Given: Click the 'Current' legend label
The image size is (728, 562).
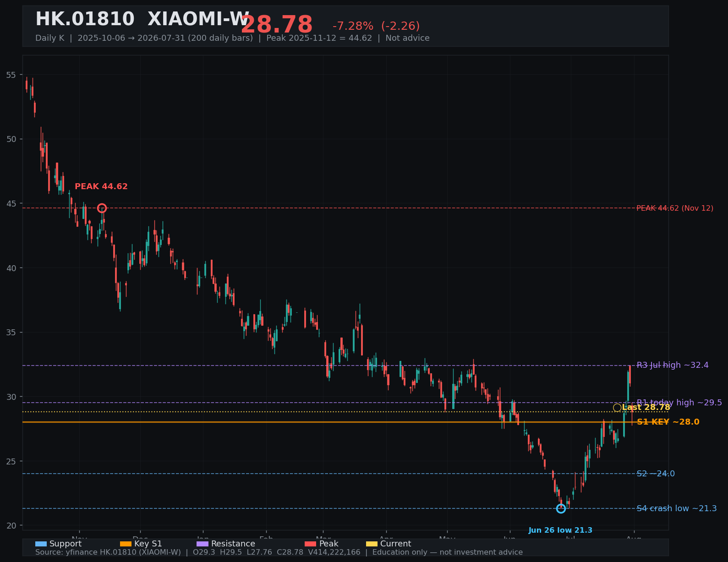Looking at the screenshot, I should tap(396, 544).
